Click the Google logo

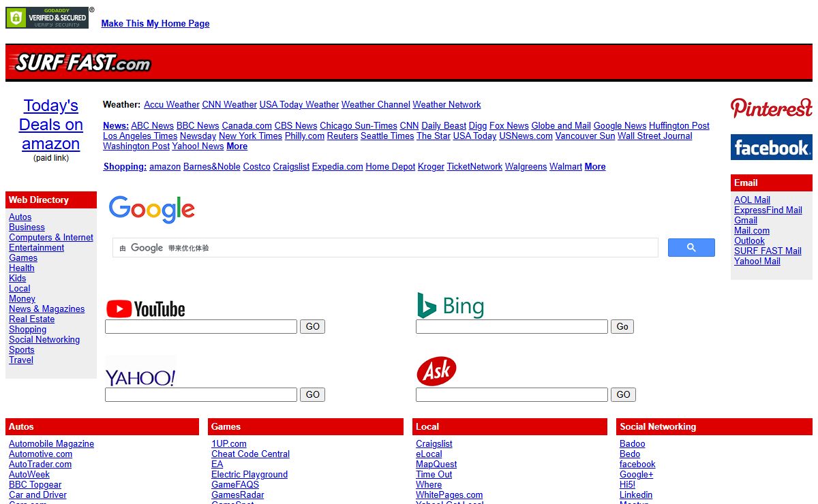point(151,209)
